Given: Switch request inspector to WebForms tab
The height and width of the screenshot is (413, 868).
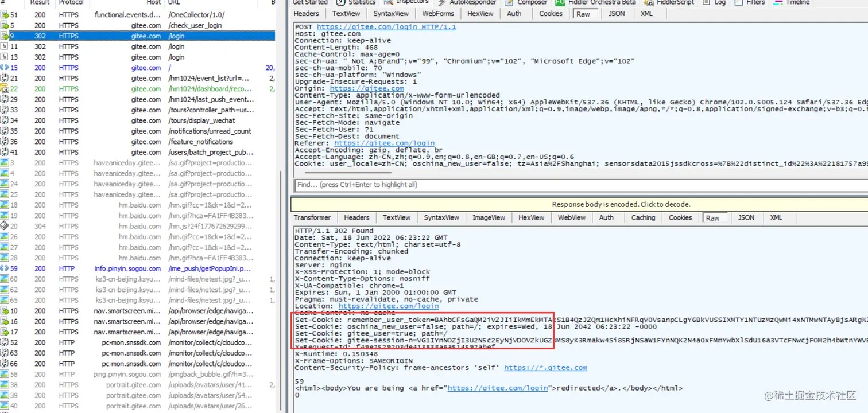Looking at the screenshot, I should 439,14.
